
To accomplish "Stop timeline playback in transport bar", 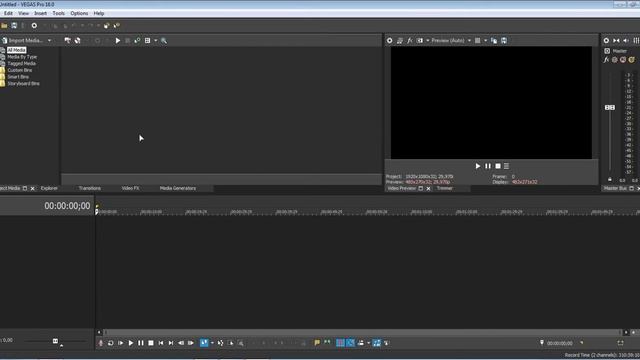I will tap(151, 343).
